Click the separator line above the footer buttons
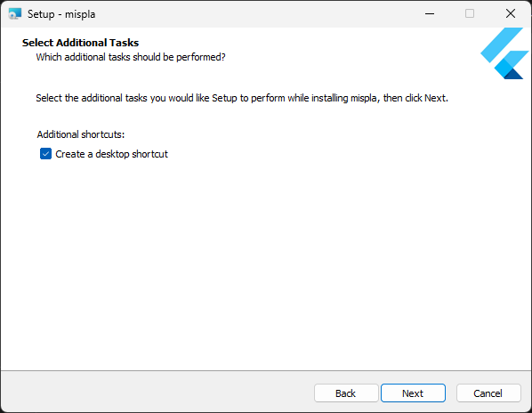The height and width of the screenshot is (413, 532). (x=266, y=370)
